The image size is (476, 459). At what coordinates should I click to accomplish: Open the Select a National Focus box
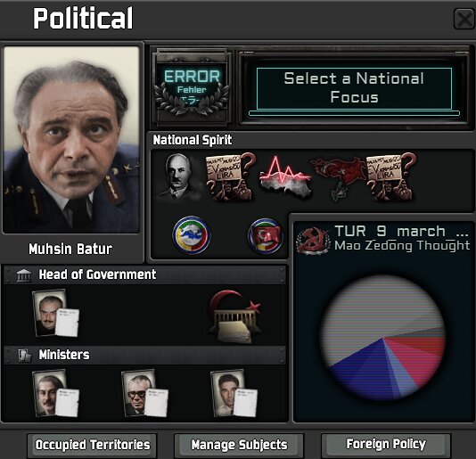(354, 88)
